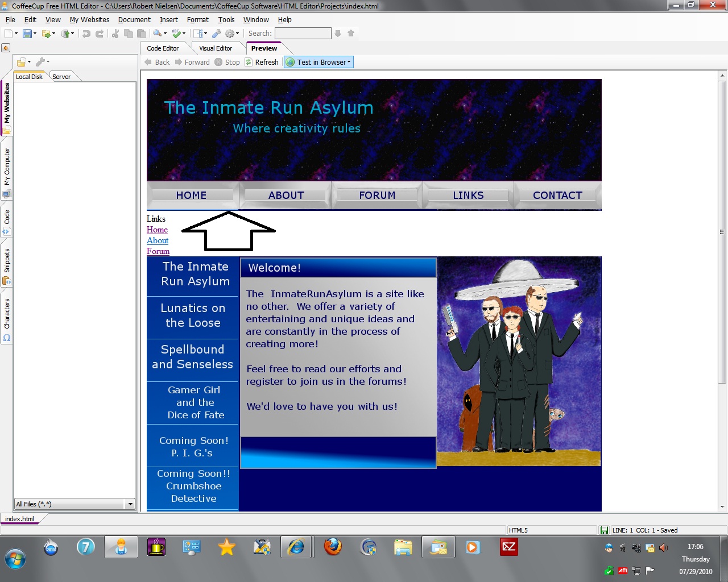Expand the All Files filter dropdown

click(130, 504)
